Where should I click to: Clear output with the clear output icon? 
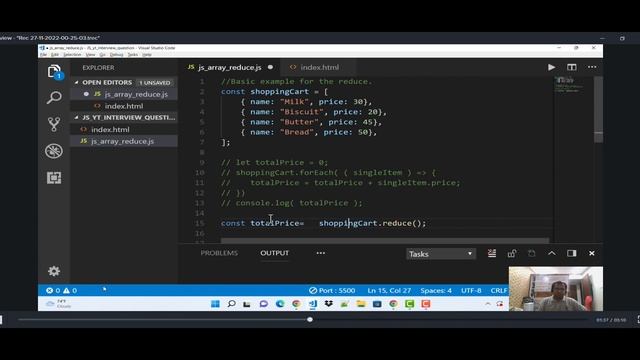pos(492,253)
